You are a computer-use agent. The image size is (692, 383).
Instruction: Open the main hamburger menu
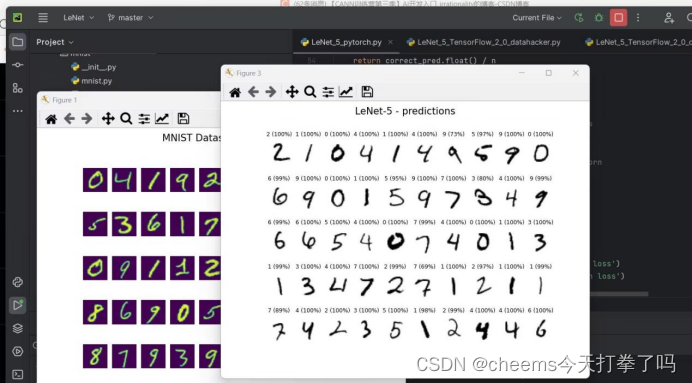coord(43,18)
